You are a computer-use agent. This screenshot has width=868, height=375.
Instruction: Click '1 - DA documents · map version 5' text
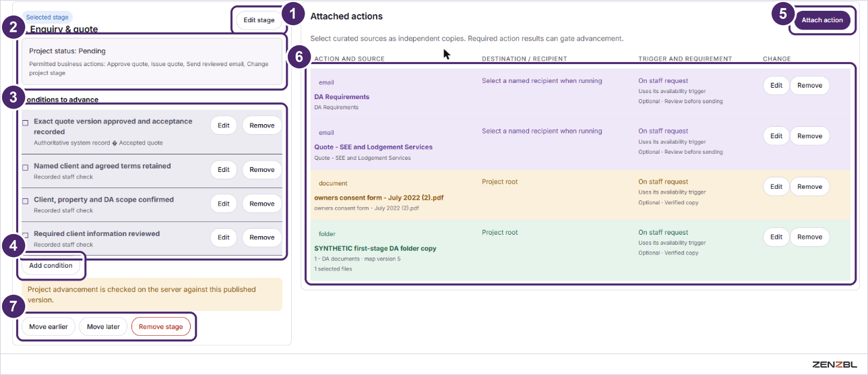pos(357,259)
